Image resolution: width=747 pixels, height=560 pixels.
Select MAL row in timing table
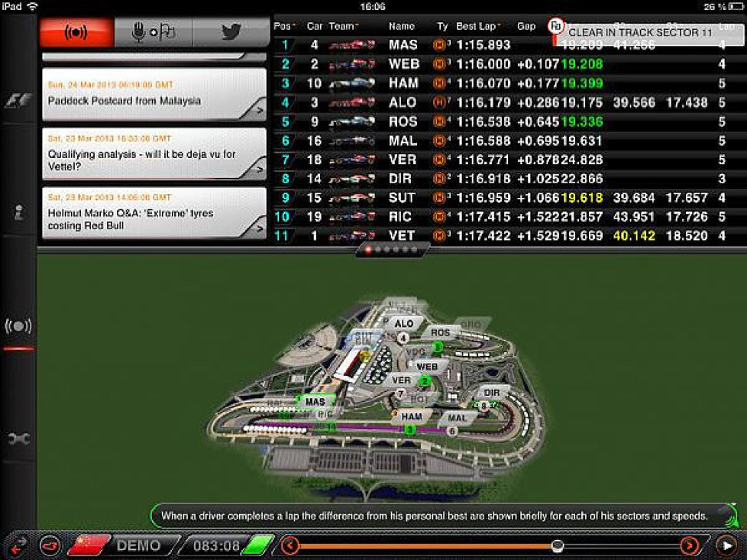pos(509,141)
